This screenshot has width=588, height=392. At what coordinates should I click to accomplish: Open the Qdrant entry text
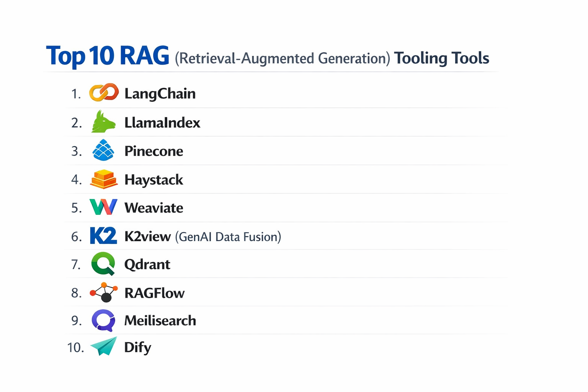[x=147, y=265]
